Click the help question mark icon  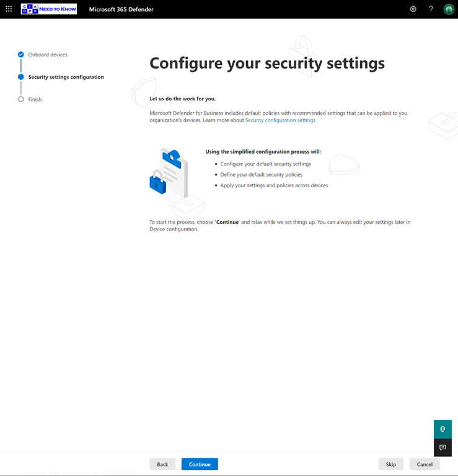431,9
